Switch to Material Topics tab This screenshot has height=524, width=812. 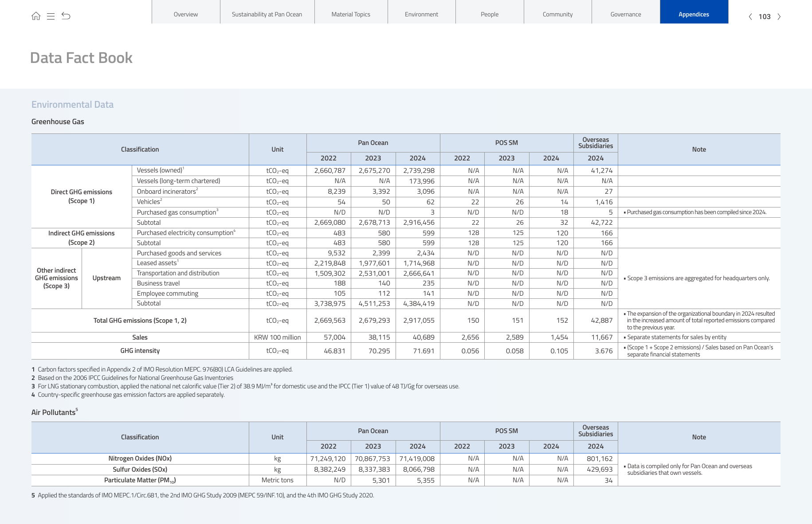point(351,12)
